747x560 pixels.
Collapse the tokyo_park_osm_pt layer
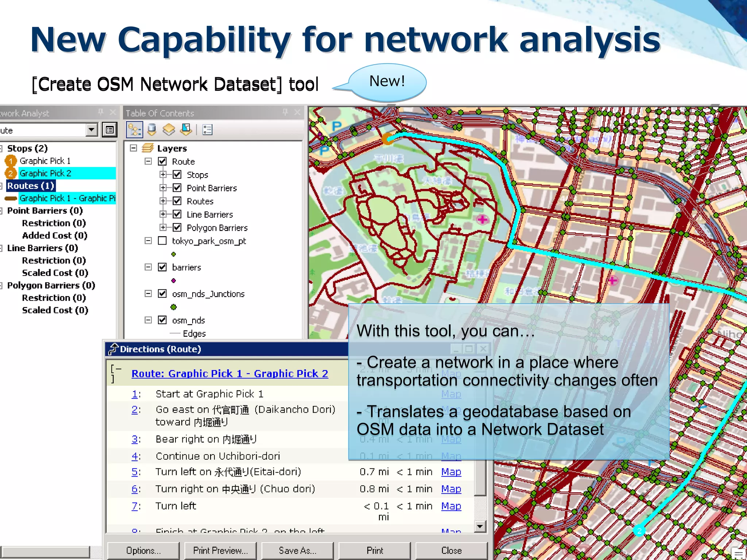click(148, 241)
